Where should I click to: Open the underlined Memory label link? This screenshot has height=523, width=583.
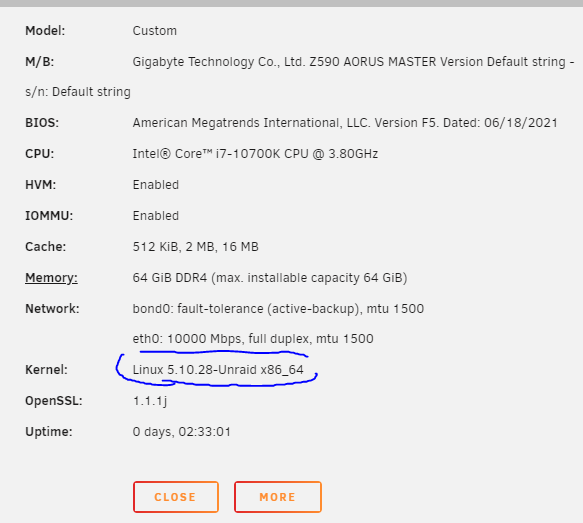click(x=51, y=278)
